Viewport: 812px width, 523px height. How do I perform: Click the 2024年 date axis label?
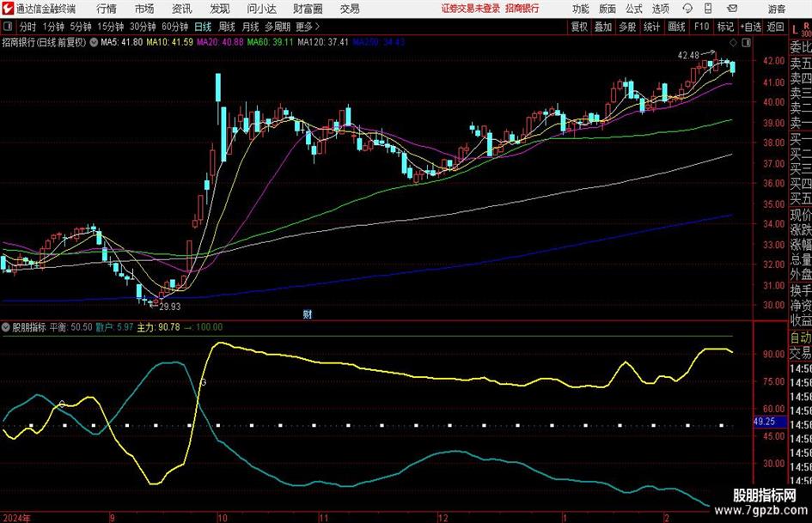click(x=16, y=518)
